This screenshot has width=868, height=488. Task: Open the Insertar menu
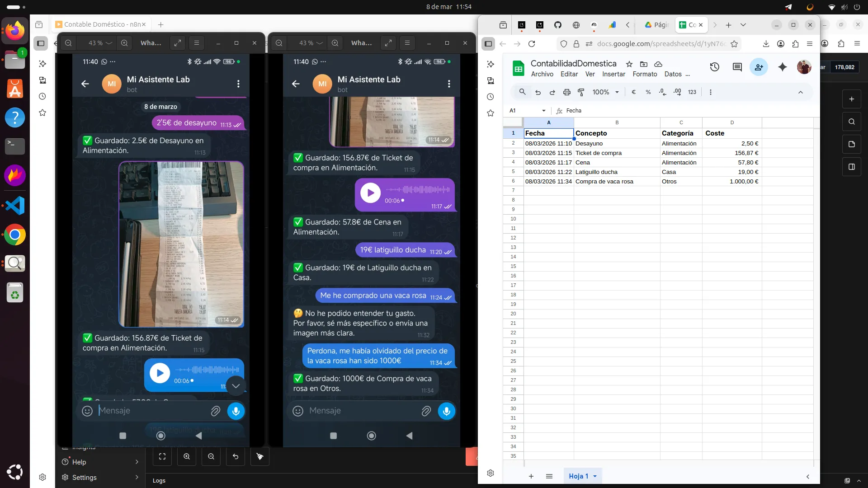pos(613,75)
